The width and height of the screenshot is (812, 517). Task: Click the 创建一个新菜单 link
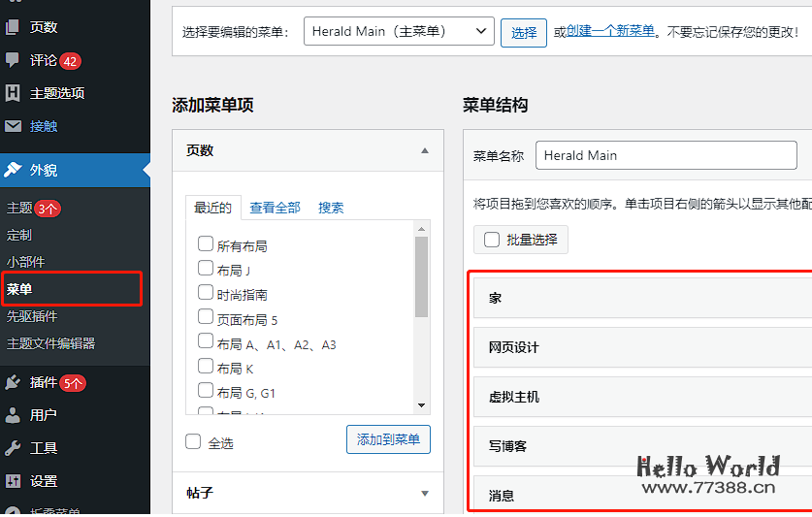click(x=610, y=31)
